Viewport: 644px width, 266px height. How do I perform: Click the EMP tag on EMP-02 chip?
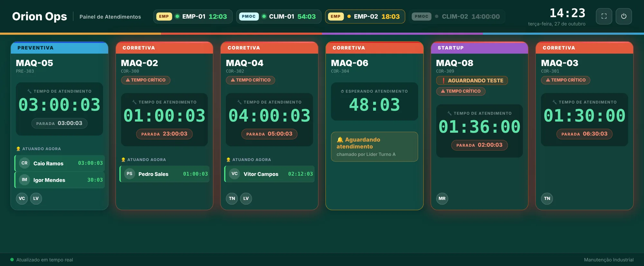point(336,16)
